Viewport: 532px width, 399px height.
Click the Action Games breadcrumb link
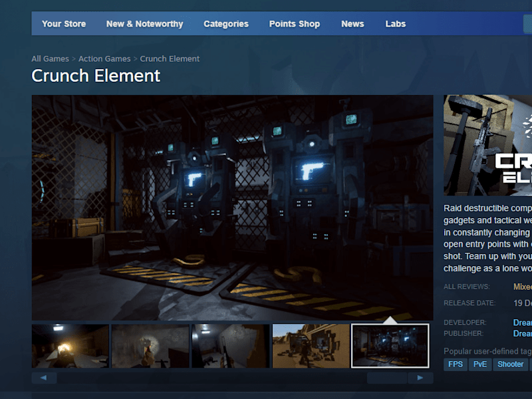pyautogui.click(x=104, y=59)
